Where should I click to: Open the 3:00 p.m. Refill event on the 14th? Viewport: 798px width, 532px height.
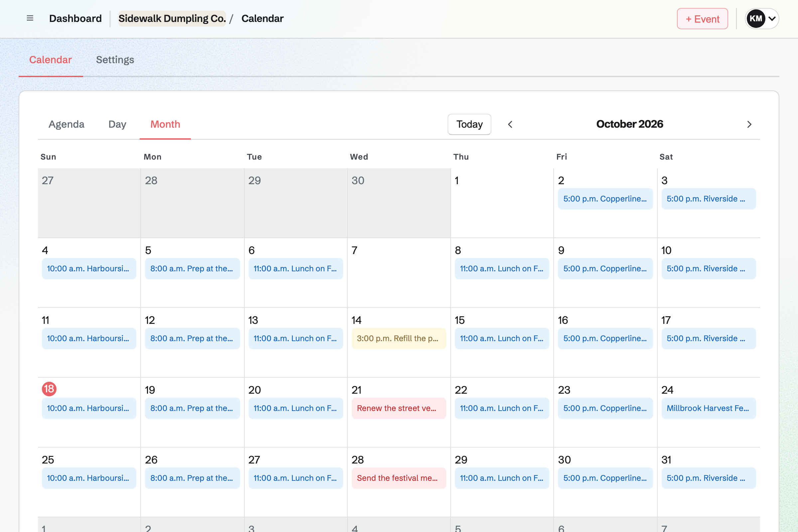399,338
